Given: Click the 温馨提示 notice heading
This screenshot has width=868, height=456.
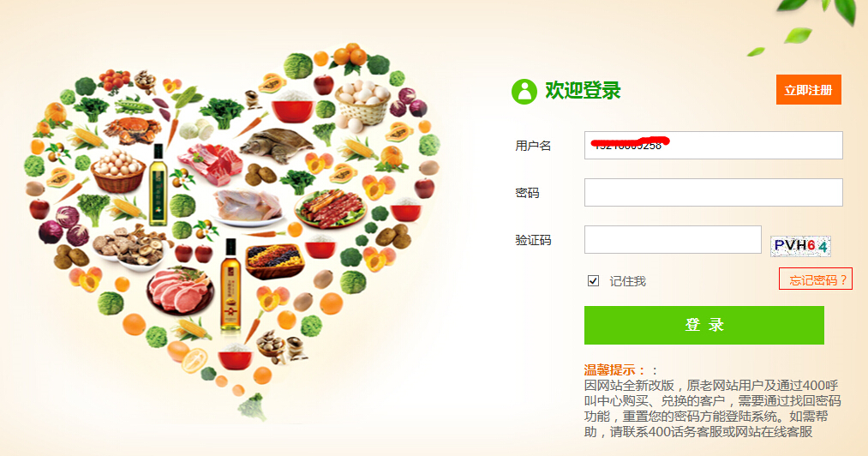Looking at the screenshot, I should click(x=614, y=370).
